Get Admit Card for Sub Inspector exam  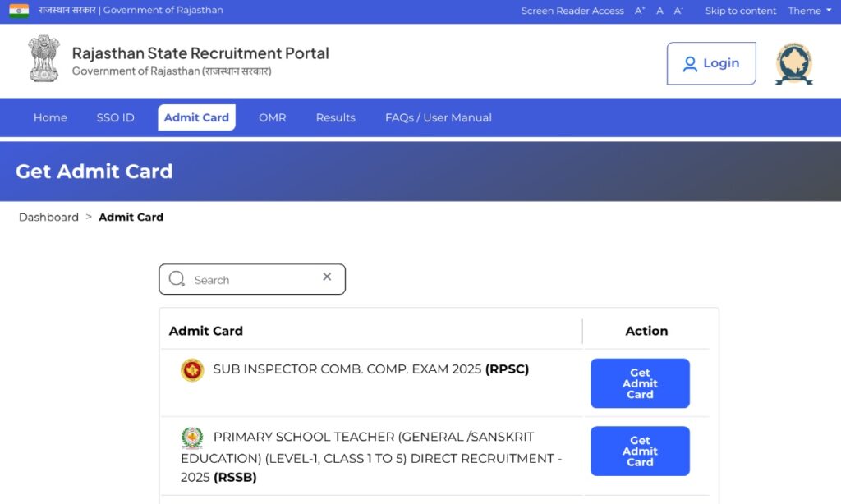640,383
